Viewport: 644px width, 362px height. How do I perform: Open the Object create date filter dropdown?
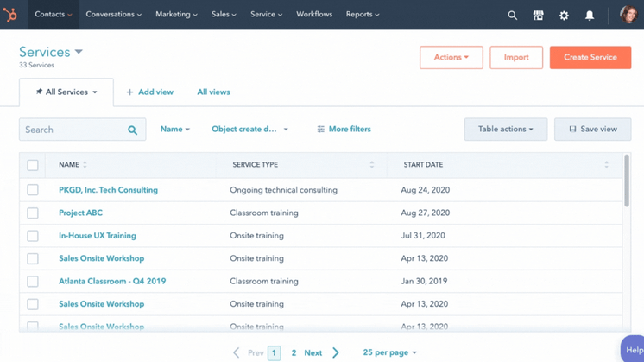pos(249,129)
